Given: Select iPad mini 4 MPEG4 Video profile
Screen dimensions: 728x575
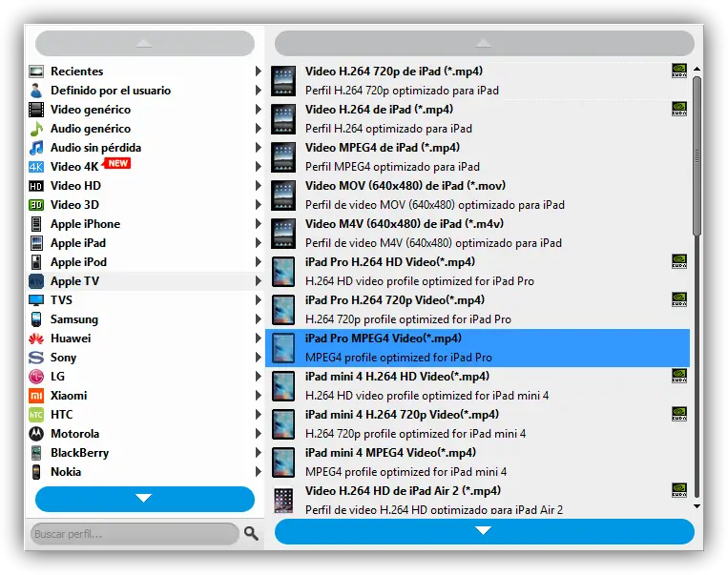Looking at the screenshot, I should 477,462.
